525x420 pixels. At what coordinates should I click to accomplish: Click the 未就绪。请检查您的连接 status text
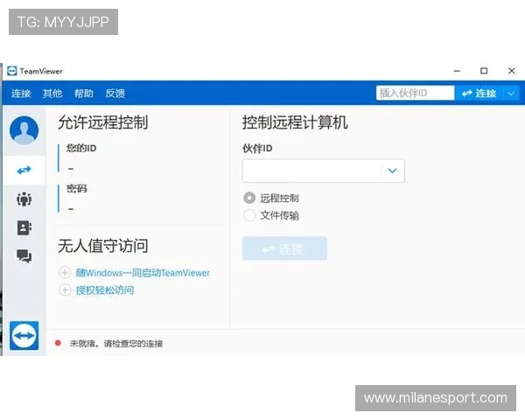click(116, 343)
